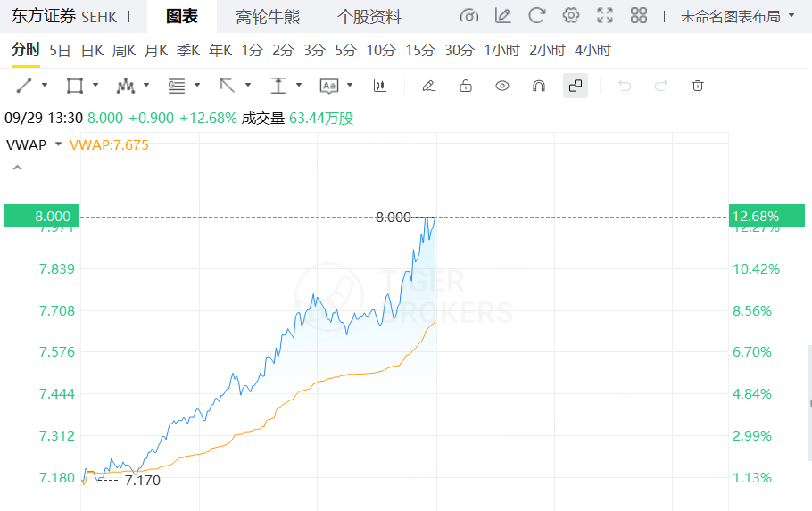Select the arrow marker tool
Viewport: 812px width, 511px height.
(227, 86)
